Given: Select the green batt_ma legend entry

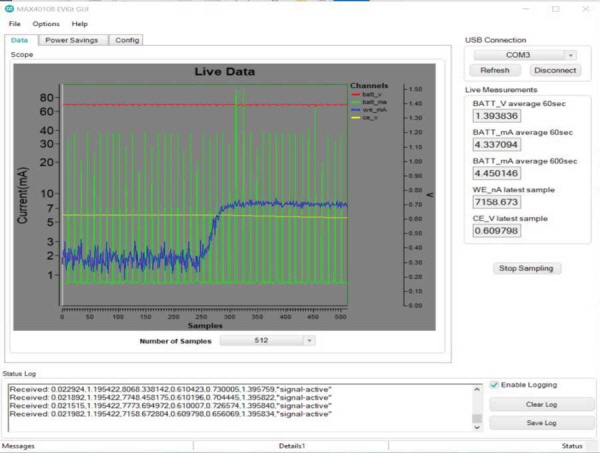Looking at the screenshot, I should [x=372, y=103].
